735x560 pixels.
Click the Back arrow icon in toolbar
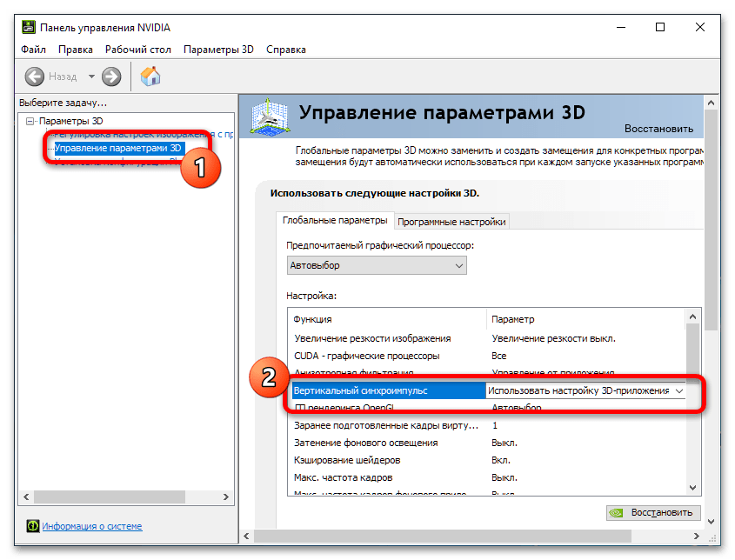[x=34, y=77]
